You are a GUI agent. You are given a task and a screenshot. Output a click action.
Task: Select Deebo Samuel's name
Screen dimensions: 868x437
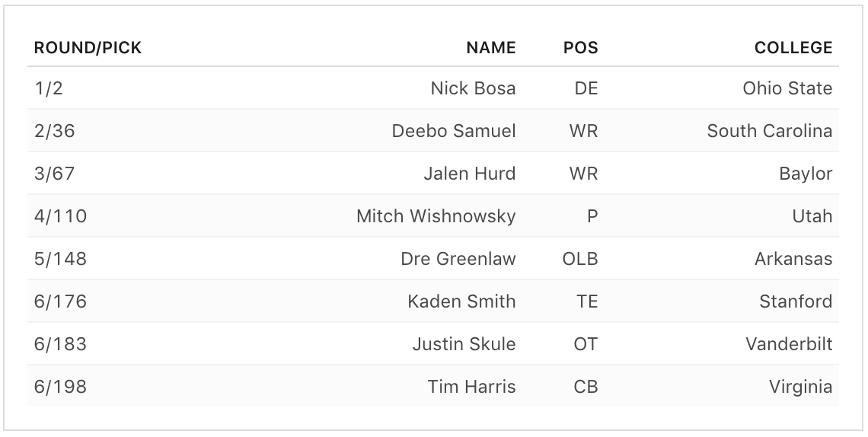454,131
